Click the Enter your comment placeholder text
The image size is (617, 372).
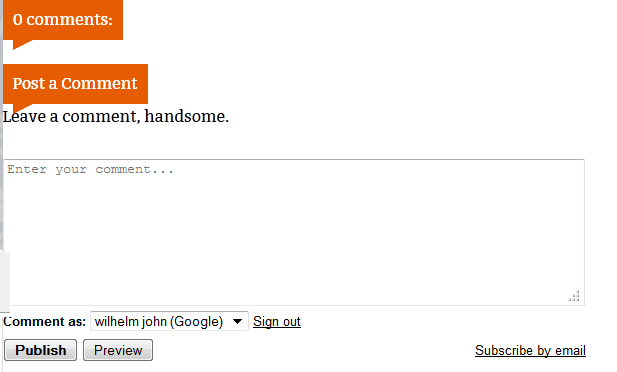(90, 170)
